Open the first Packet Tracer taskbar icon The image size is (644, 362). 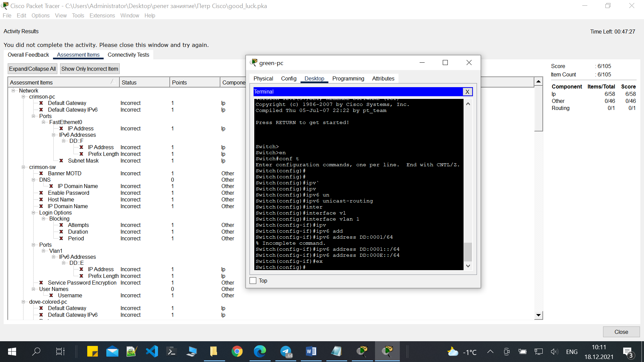click(x=362, y=351)
